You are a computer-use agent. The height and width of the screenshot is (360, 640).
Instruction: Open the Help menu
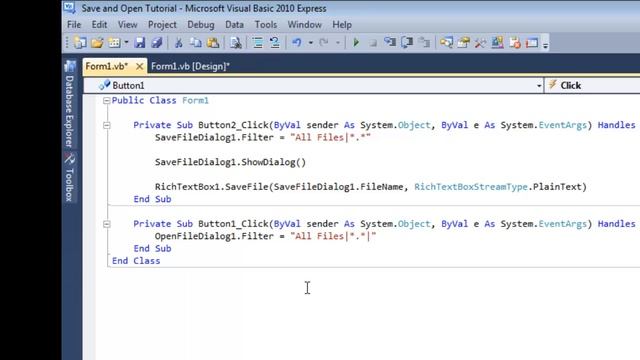(x=342, y=25)
